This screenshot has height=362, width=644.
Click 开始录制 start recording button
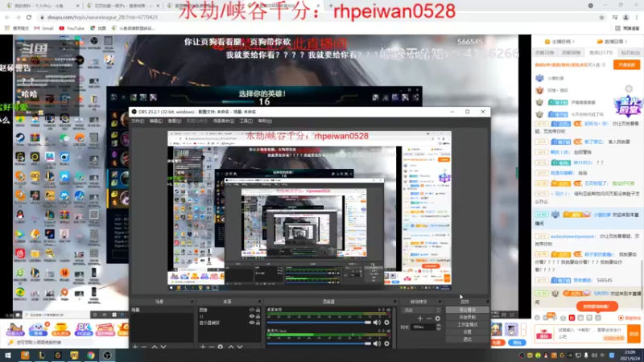[x=467, y=317]
